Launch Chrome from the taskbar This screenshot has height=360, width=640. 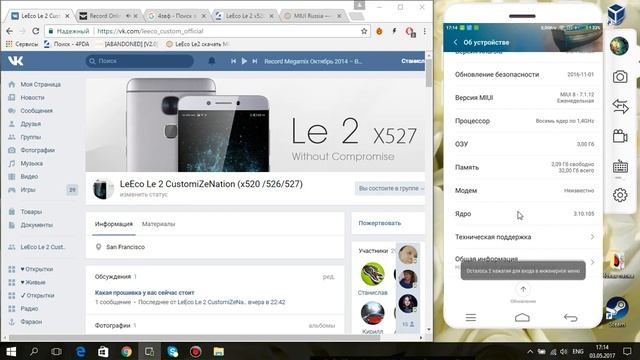(127, 351)
